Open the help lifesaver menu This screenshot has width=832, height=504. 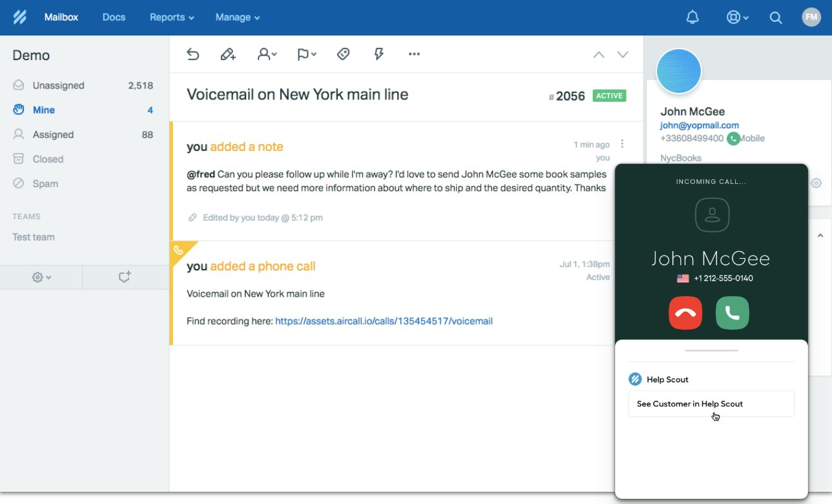point(737,17)
